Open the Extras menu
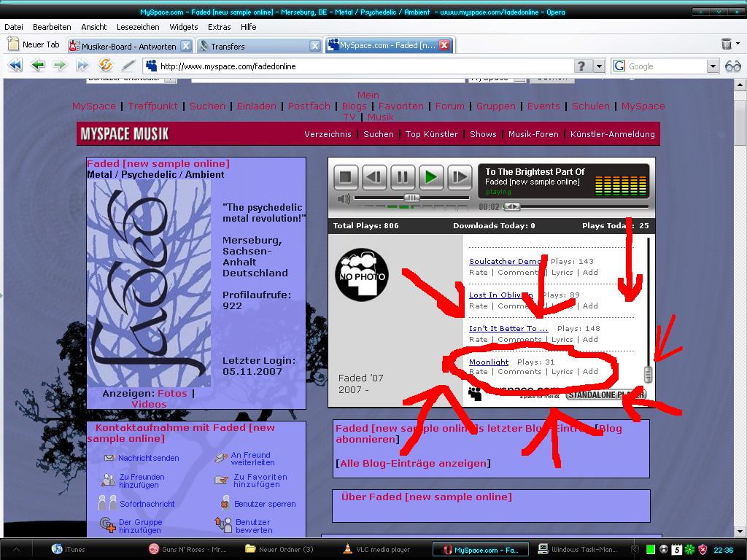This screenshot has width=747, height=560. click(x=219, y=27)
